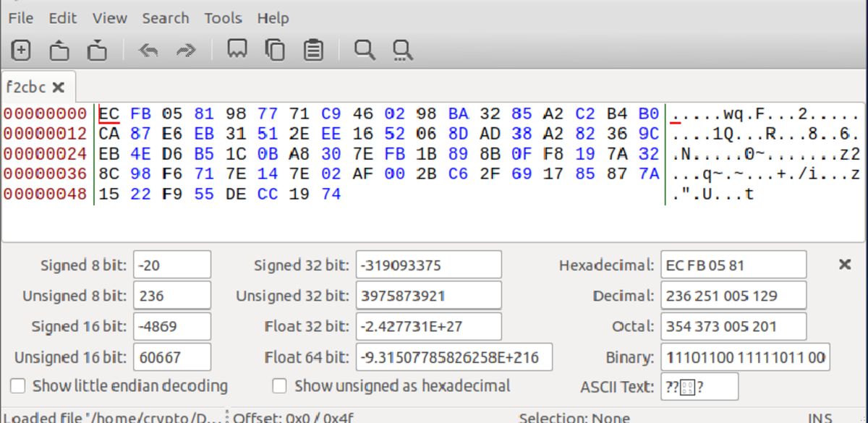The height and width of the screenshot is (423, 868).
Task: Click the Loaded file status message
Action: [x=111, y=417]
